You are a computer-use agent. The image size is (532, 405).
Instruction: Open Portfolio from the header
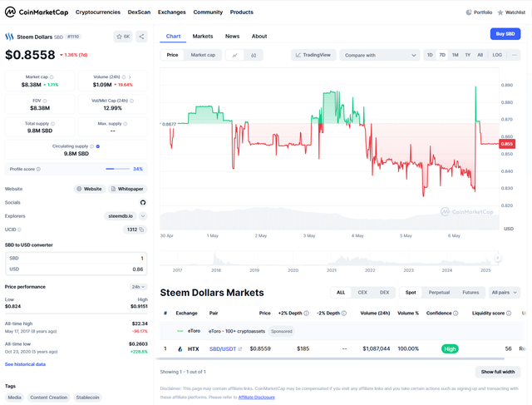[479, 12]
